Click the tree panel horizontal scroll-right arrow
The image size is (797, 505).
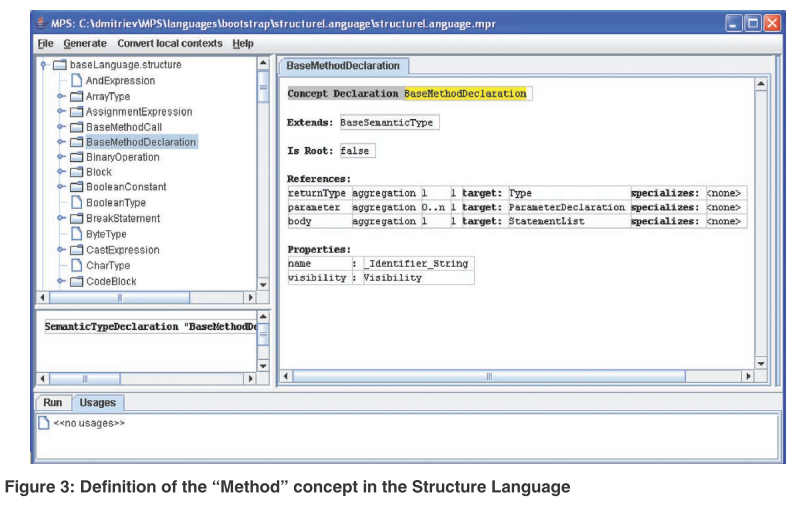250,297
